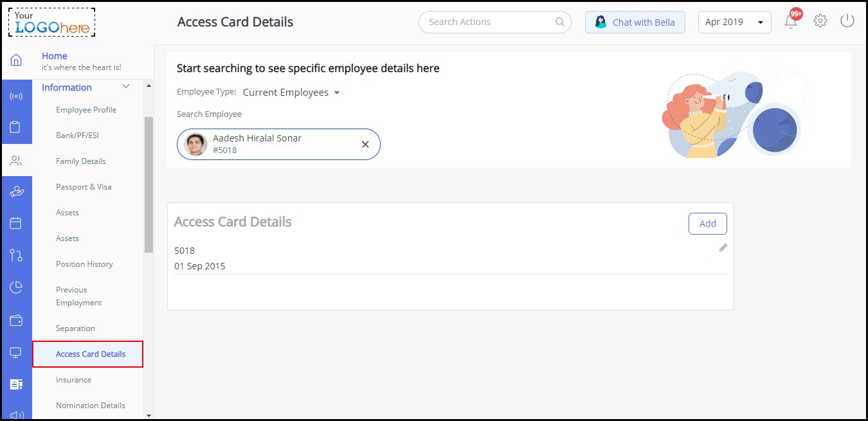Open the notifications bell with 99+ badge
This screenshot has width=868, height=421.
point(791,21)
